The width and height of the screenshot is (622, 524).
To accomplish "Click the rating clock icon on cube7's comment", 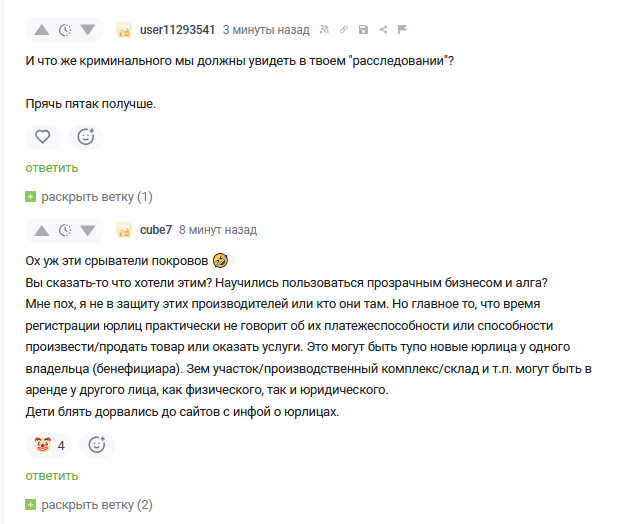I will coord(66,230).
